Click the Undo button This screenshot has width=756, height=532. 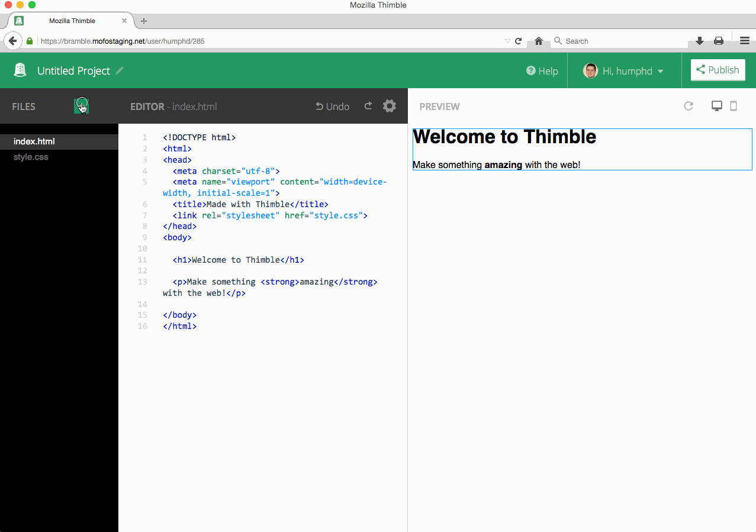click(x=333, y=107)
